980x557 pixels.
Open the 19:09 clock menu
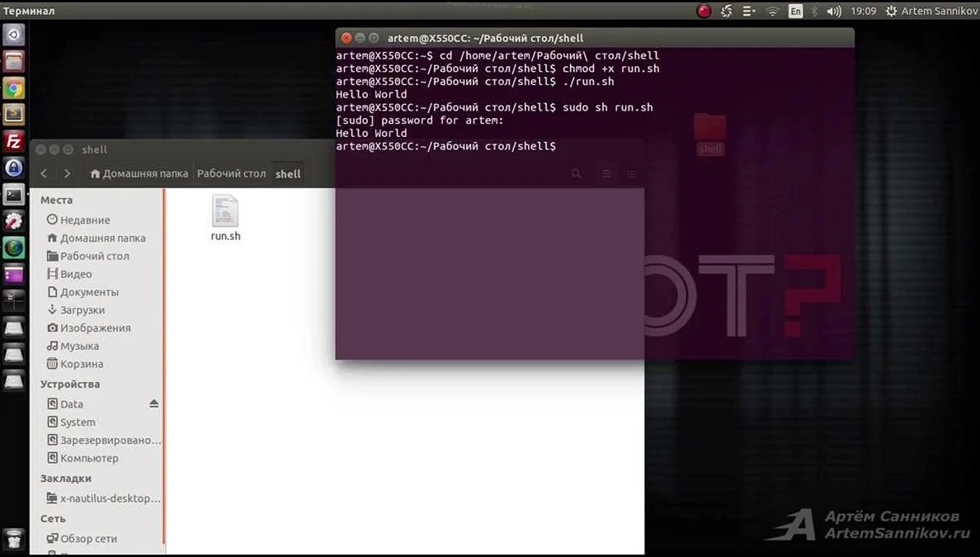(x=863, y=12)
